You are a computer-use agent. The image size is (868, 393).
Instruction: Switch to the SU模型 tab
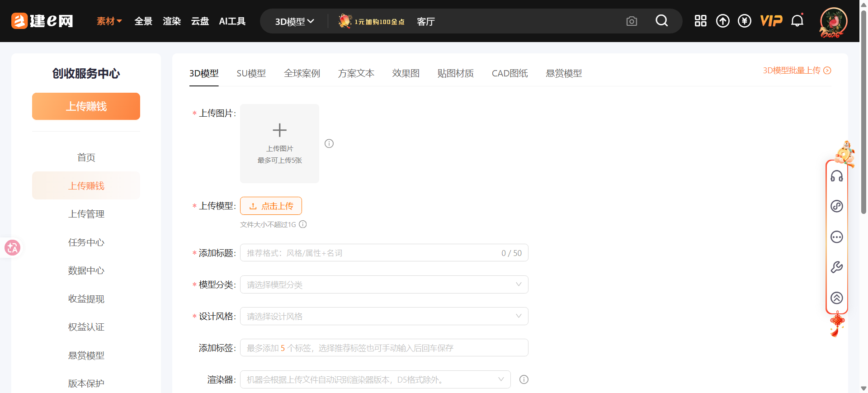[251, 73]
